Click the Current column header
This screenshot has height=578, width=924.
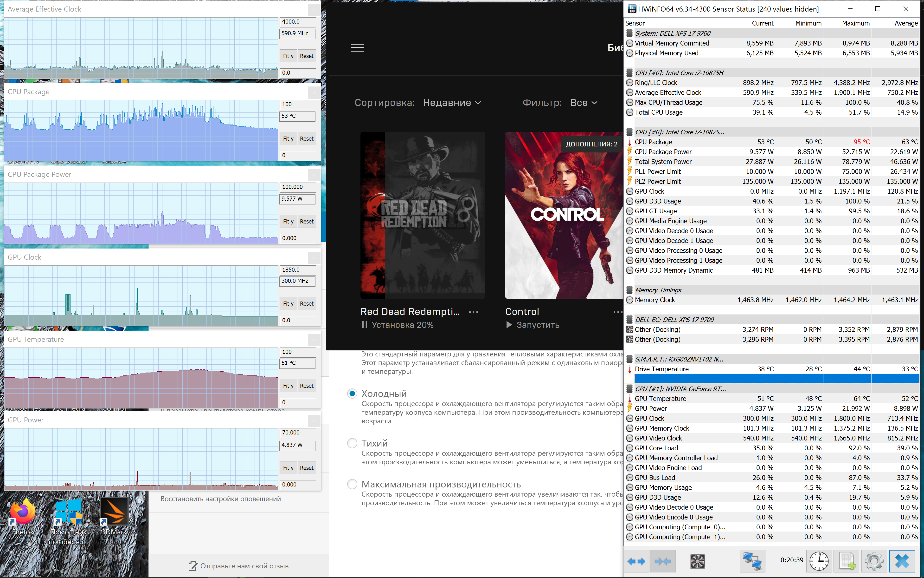coord(763,23)
